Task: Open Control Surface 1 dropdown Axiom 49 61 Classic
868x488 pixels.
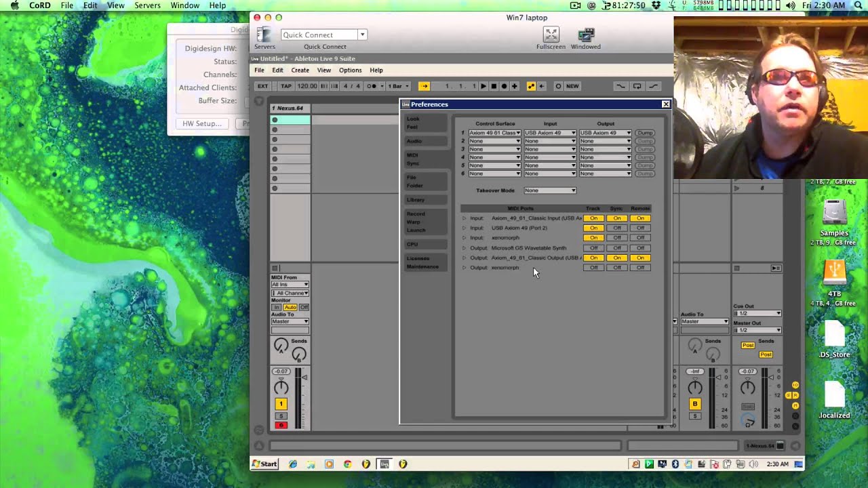Action: click(494, 133)
